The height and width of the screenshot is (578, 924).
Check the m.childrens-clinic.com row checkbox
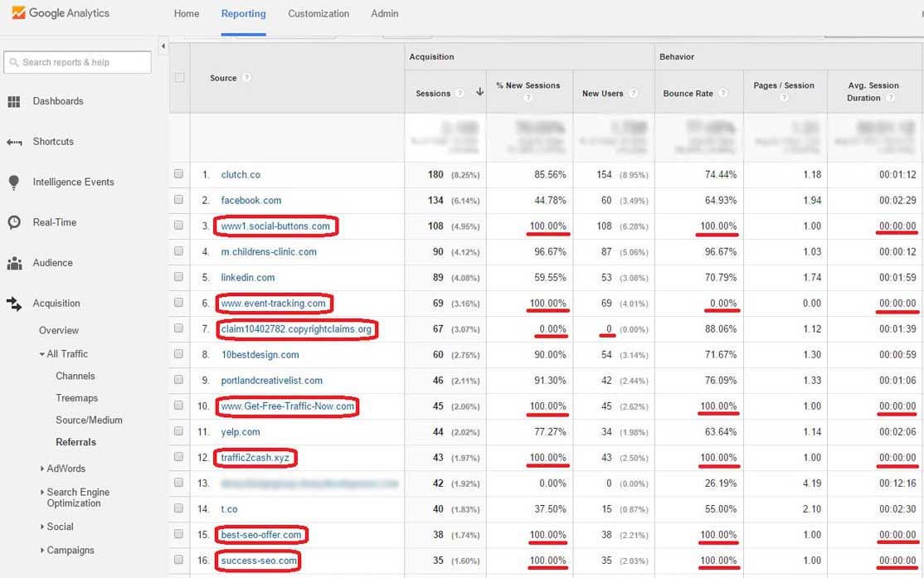pos(178,251)
